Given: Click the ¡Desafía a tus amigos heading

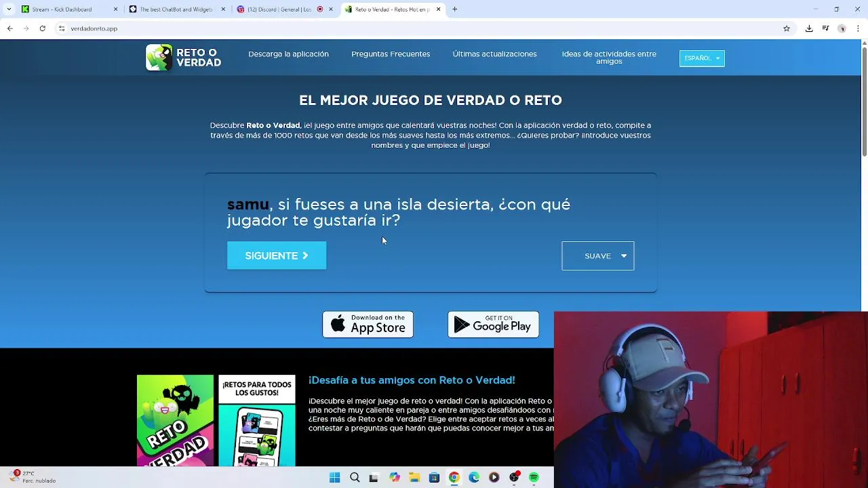Looking at the screenshot, I should coord(412,380).
